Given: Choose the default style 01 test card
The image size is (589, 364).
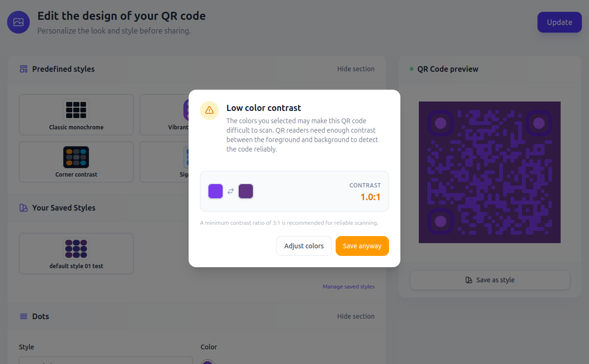Looking at the screenshot, I should coord(76,254).
